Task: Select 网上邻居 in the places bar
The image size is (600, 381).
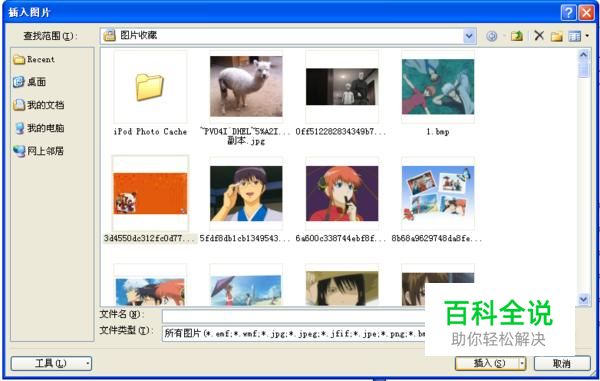Action: pyautogui.click(x=38, y=151)
